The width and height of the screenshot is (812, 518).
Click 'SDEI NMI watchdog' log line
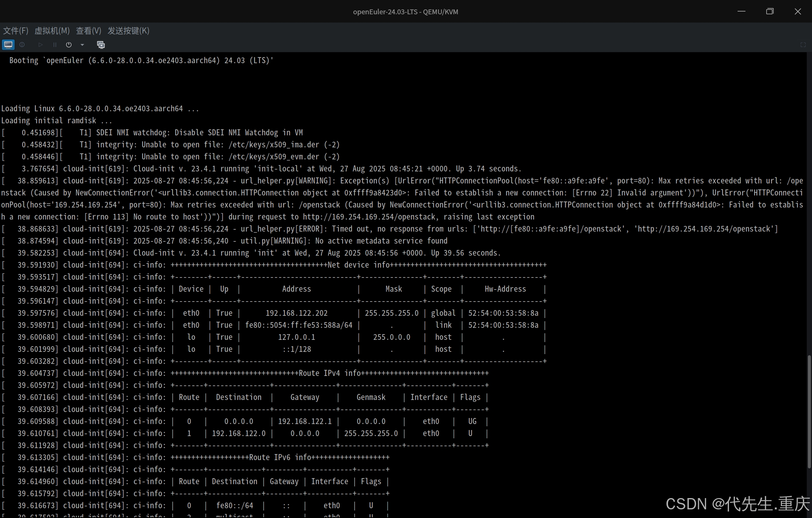(152, 133)
